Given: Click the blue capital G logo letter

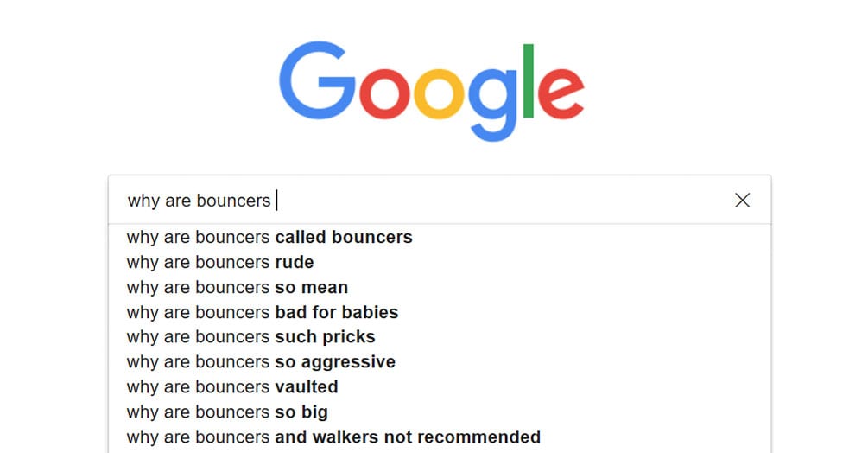Looking at the screenshot, I should pos(317,80).
